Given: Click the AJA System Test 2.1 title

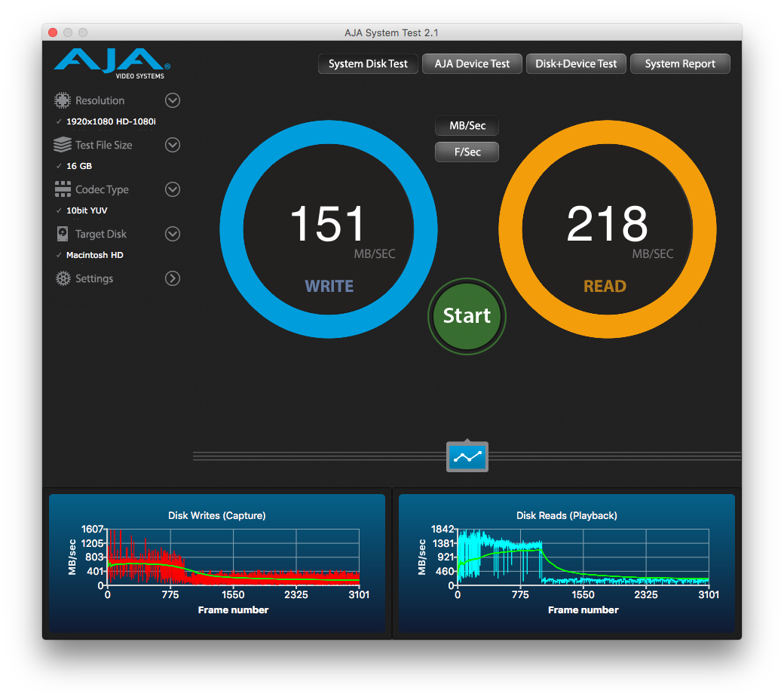Looking at the screenshot, I should coord(391,33).
